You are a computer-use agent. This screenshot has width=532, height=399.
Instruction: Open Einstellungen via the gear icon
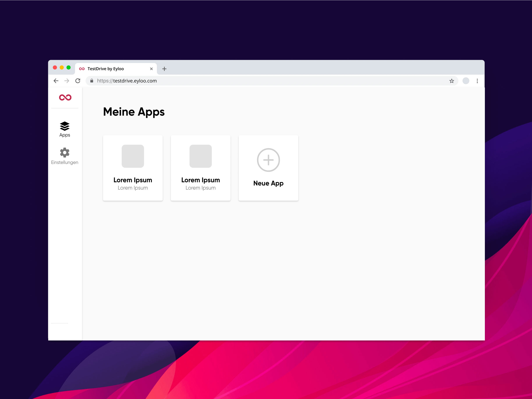[x=65, y=152]
